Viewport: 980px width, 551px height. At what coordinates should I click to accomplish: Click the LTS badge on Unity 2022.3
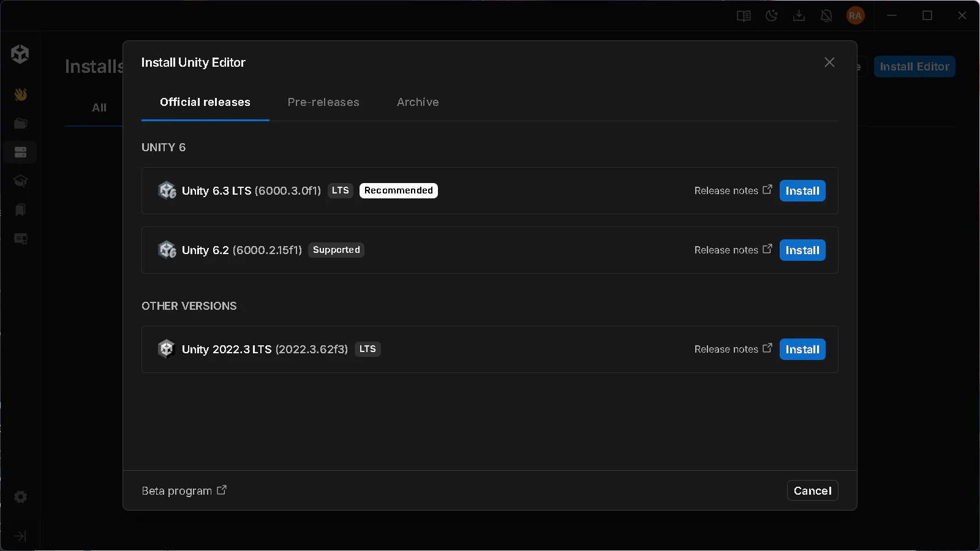pos(367,349)
